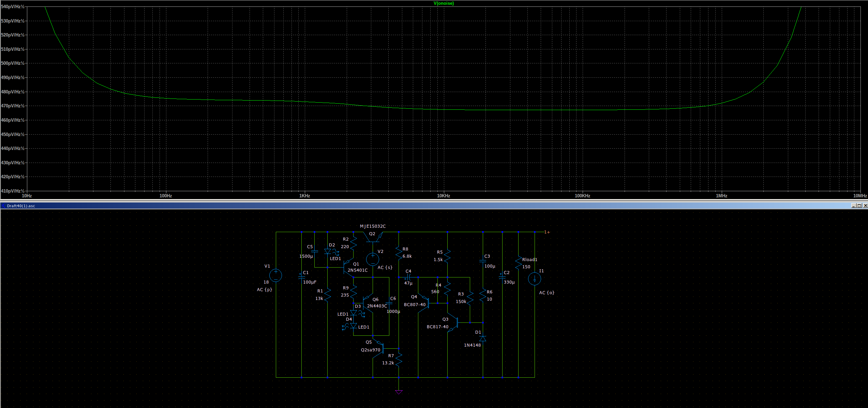The width and height of the screenshot is (868, 408).
Task: Click the C5 1500µ capacitor symbol
Action: (x=315, y=251)
